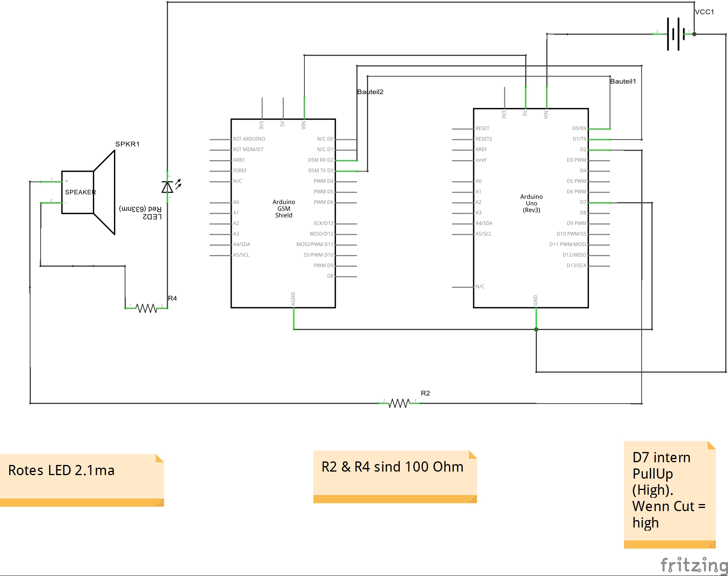Click the 'SPEAKER' text inside speaker
Image resolution: width=728 pixels, height=576 pixels.
[x=80, y=192]
